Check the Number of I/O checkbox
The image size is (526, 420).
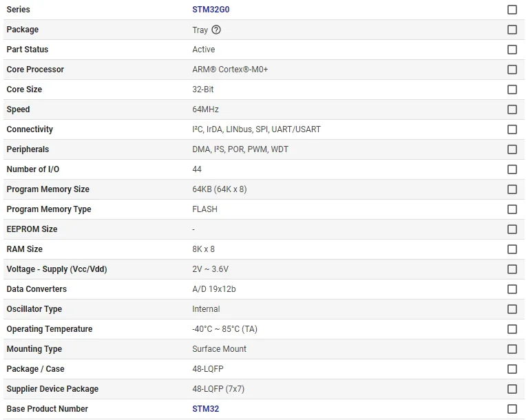512,169
